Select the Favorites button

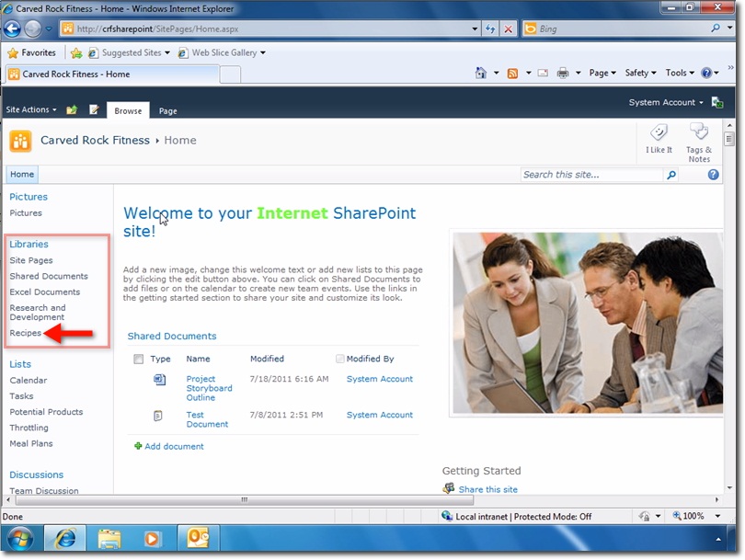click(x=32, y=52)
